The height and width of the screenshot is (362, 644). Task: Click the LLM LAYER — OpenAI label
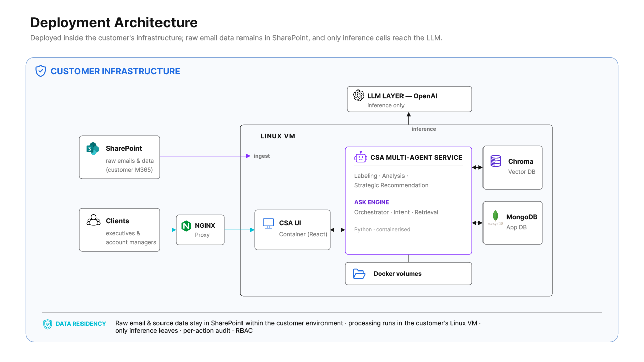(x=402, y=96)
